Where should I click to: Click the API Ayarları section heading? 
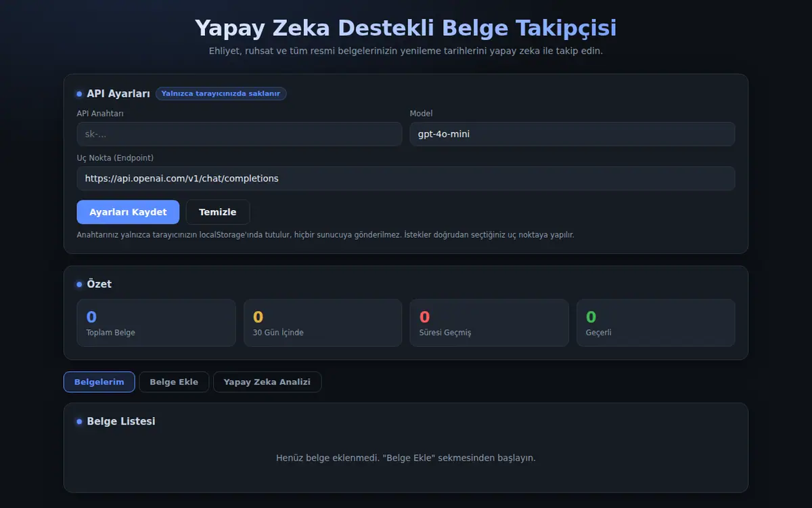point(118,94)
